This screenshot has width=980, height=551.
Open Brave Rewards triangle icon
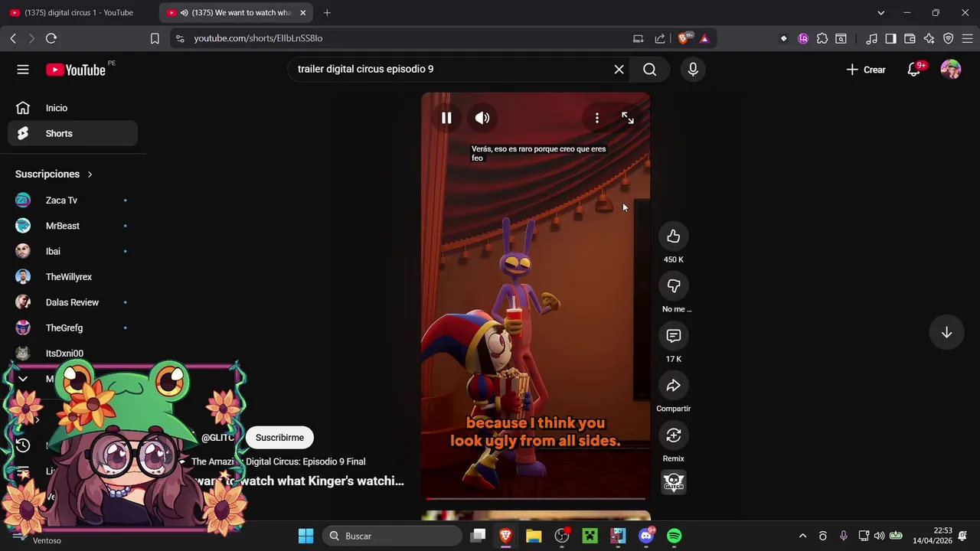point(704,38)
